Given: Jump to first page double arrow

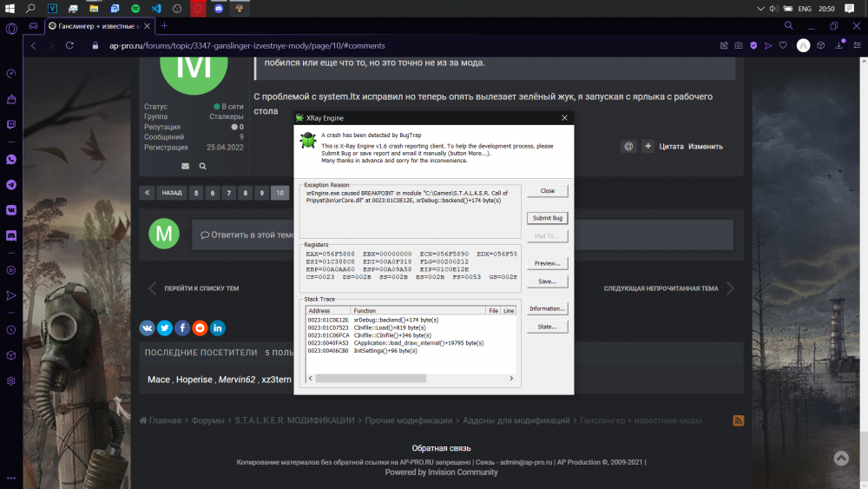Looking at the screenshot, I should (147, 193).
